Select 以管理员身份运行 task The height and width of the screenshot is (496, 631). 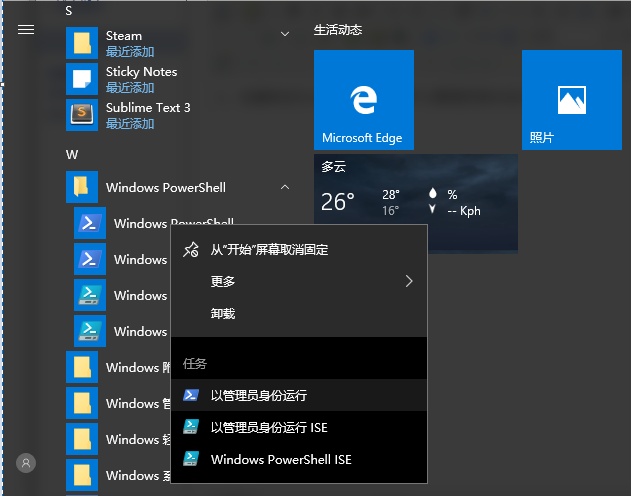(x=299, y=395)
